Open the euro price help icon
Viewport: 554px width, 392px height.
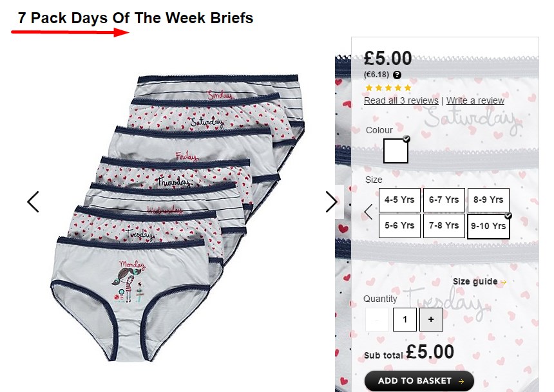pos(397,75)
